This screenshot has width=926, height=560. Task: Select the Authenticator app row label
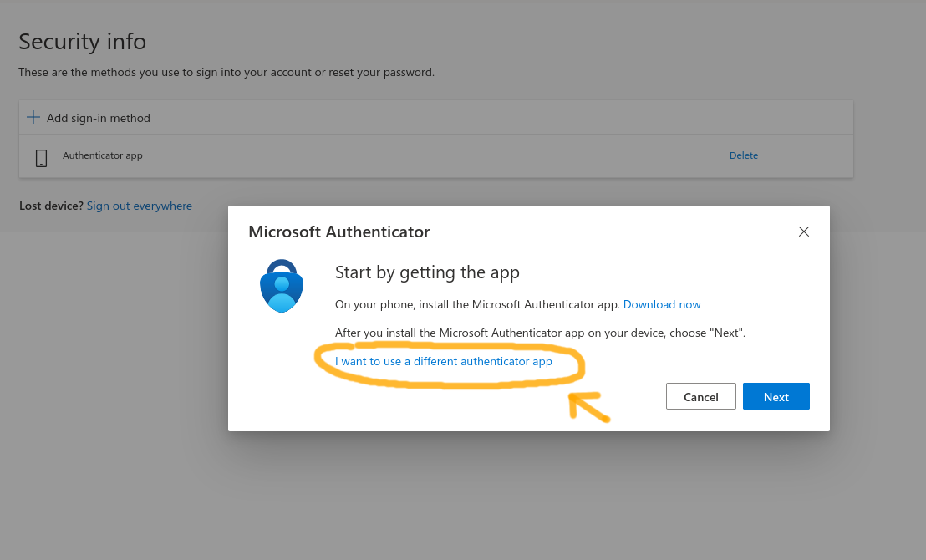(x=103, y=155)
